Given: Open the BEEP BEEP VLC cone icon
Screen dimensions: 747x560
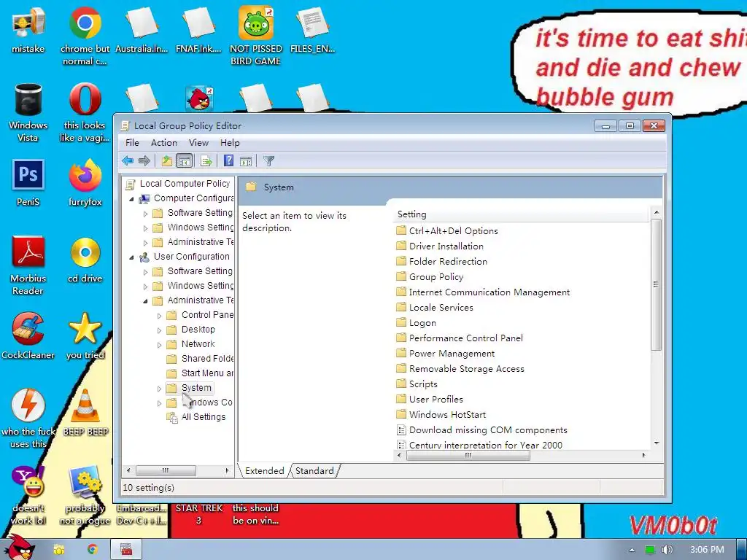Looking at the screenshot, I should click(86, 413).
